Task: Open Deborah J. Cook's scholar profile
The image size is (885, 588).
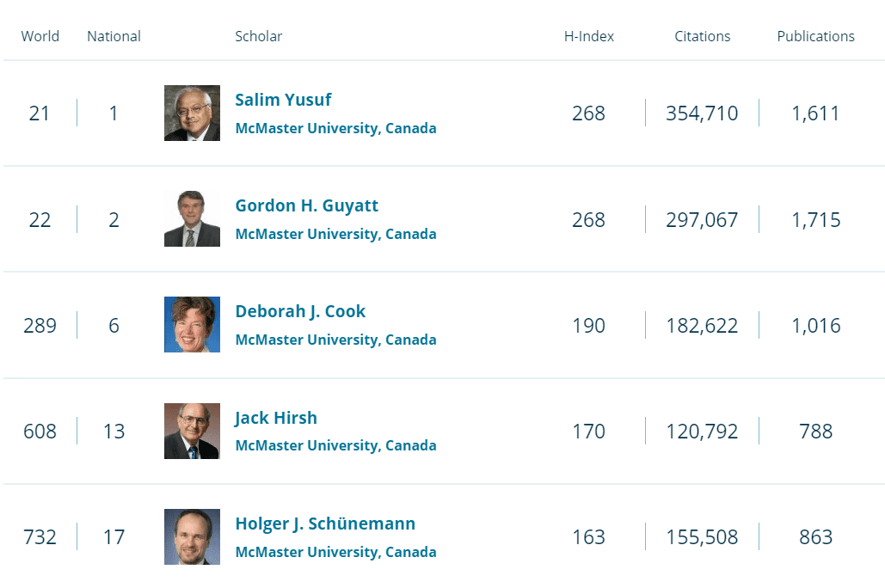Action: (299, 311)
